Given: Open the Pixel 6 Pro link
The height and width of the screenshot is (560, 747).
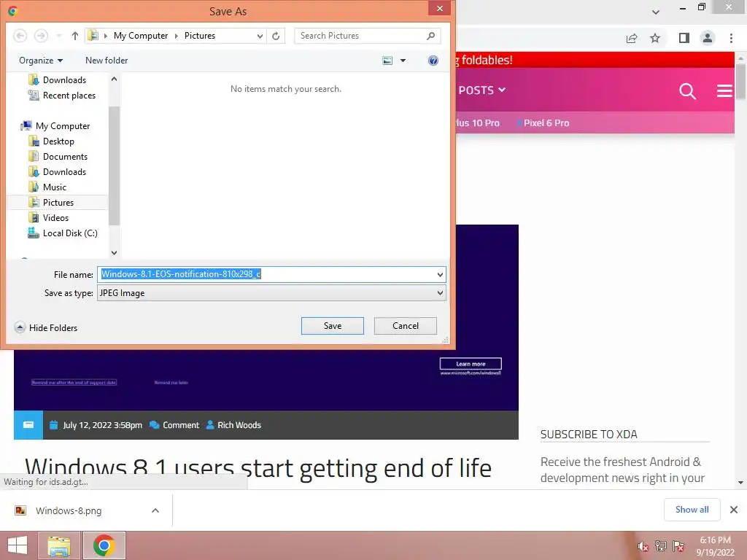Looking at the screenshot, I should click(x=546, y=122).
